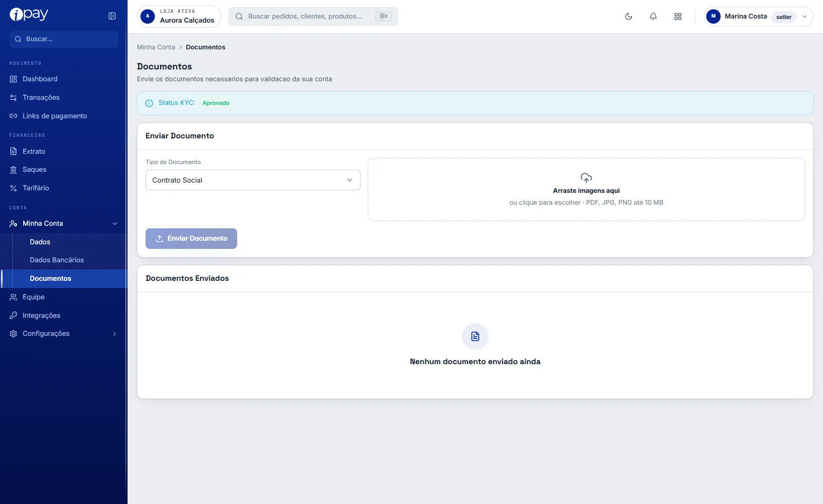Open the user account dropdown chevron

pos(804,16)
